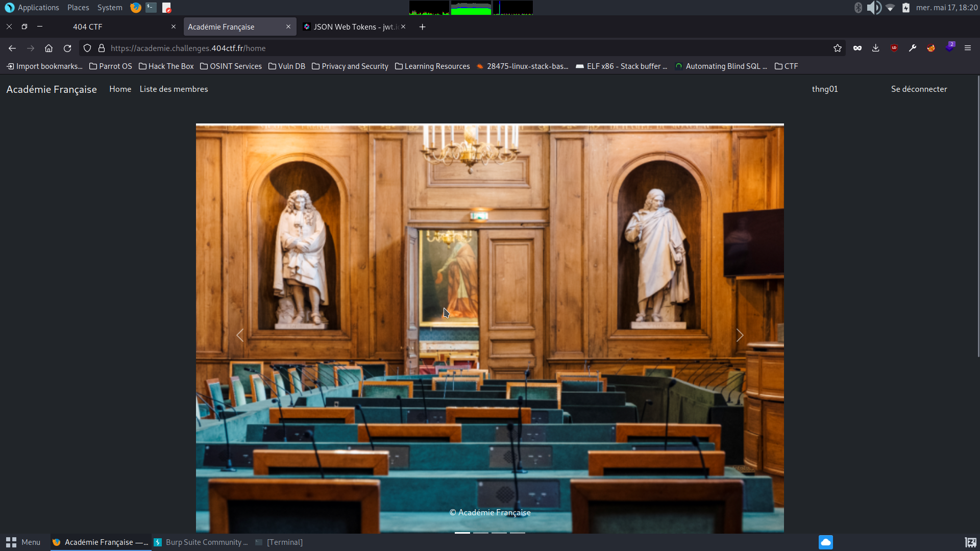The height and width of the screenshot is (551, 980).
Task: Open a new browser tab
Action: [x=422, y=27]
